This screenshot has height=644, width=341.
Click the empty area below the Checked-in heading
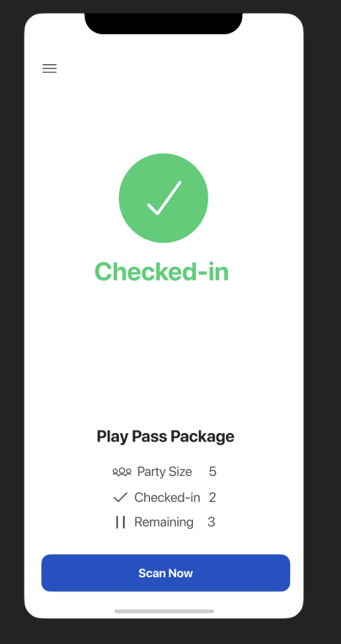[x=164, y=353]
